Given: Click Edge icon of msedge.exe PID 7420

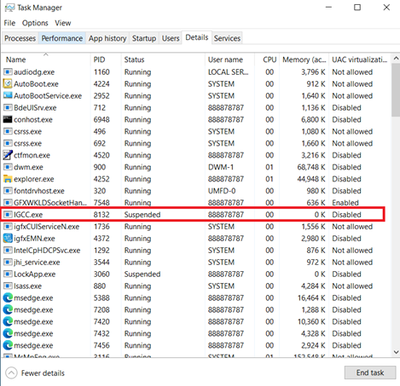Looking at the screenshot, I should 8,322.
